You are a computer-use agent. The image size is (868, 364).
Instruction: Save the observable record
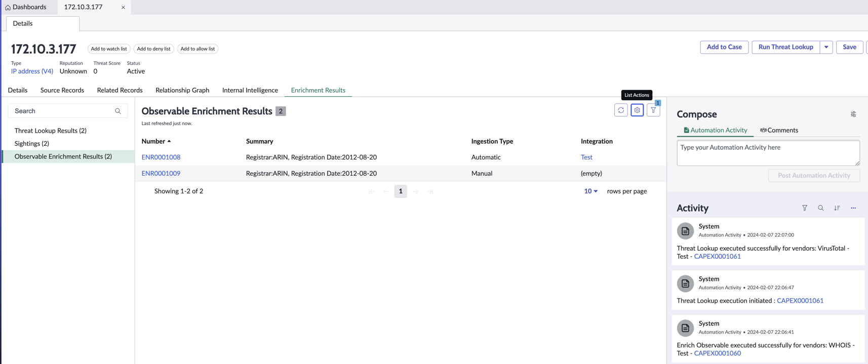tap(849, 47)
